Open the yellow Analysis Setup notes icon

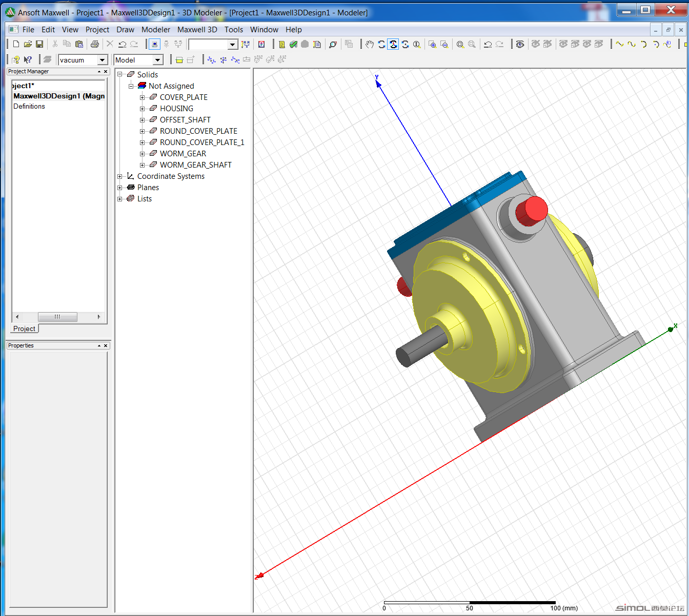282,45
